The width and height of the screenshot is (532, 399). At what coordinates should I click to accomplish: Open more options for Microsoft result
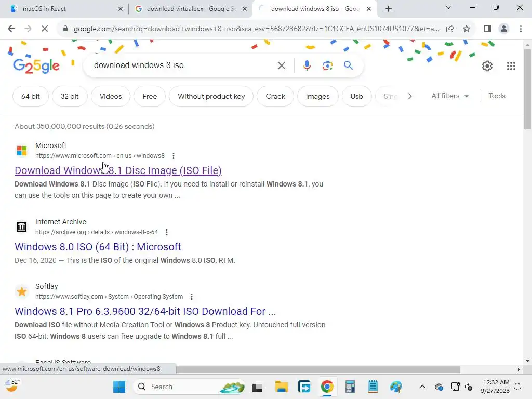(x=174, y=156)
